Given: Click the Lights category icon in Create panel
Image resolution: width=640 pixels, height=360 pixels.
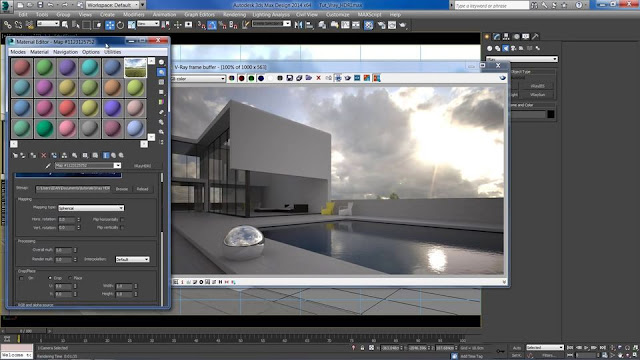Looking at the screenshot, I should click(505, 48).
